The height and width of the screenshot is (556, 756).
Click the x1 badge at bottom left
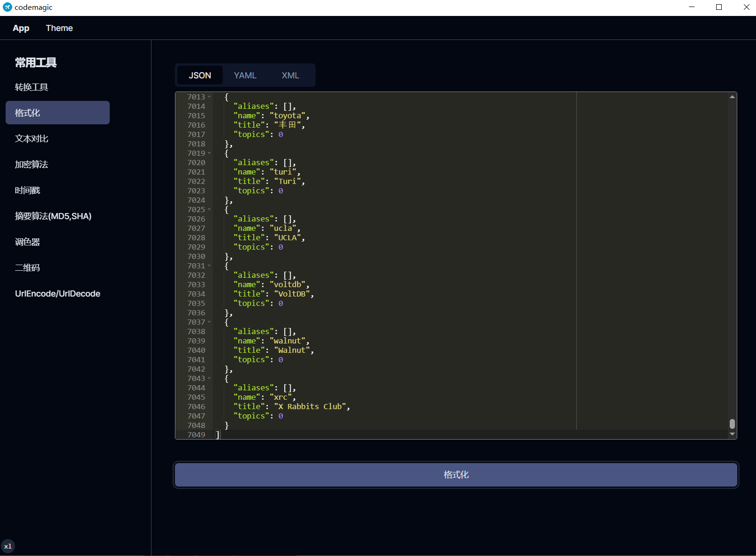pyautogui.click(x=8, y=546)
